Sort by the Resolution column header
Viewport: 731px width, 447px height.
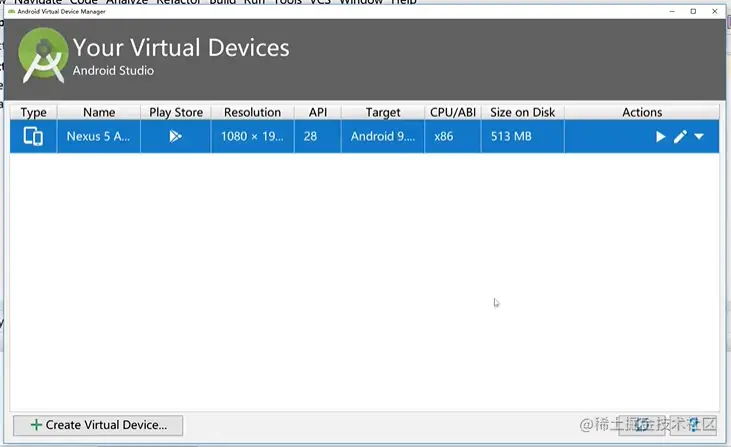(x=252, y=112)
